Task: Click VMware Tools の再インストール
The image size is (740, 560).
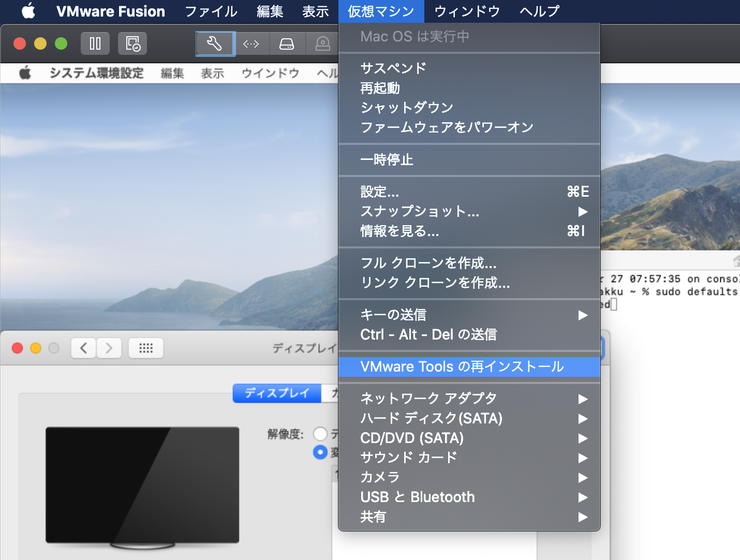Action: coord(469,366)
